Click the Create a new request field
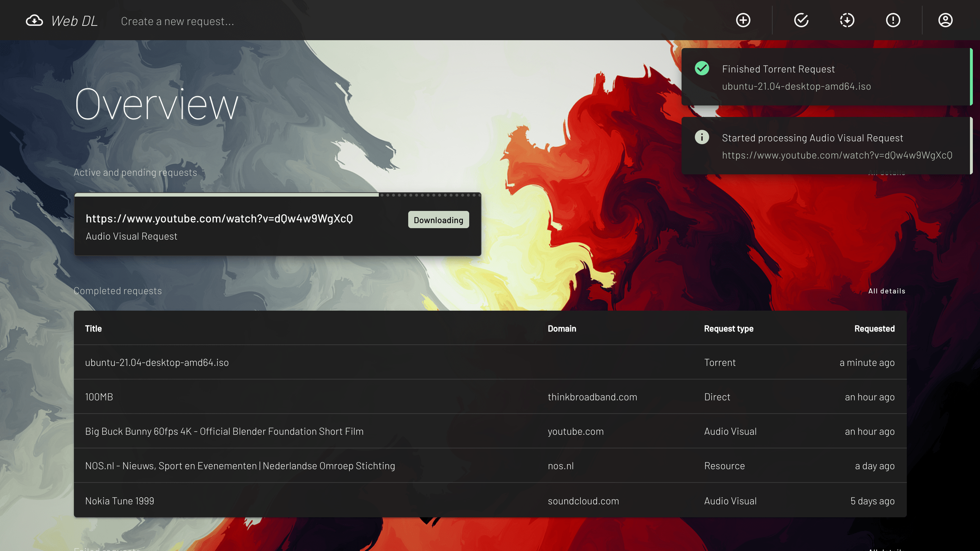Image resolution: width=980 pixels, height=551 pixels. pos(178,21)
